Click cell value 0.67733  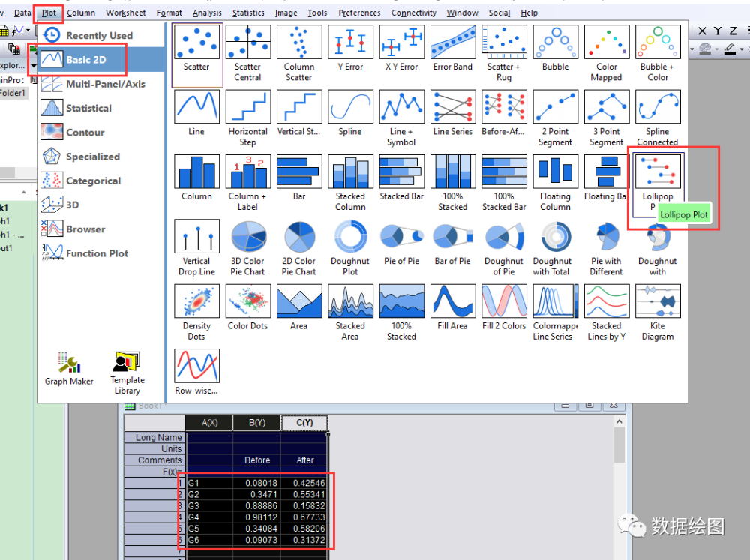pos(304,517)
